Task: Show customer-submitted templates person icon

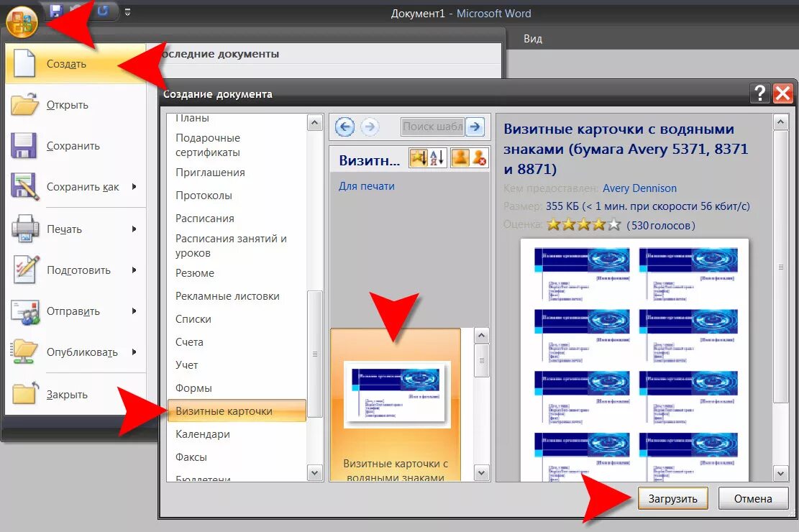Action: (460, 158)
